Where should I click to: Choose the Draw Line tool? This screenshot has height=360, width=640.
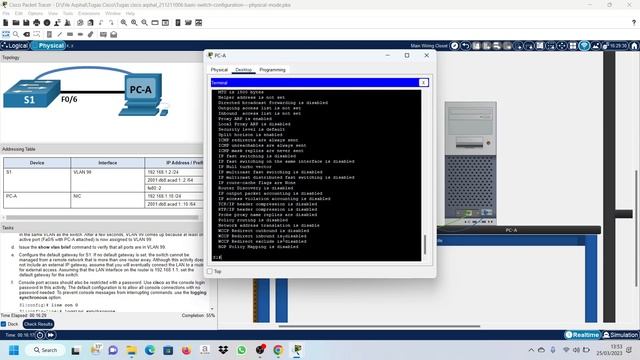pos(60,34)
